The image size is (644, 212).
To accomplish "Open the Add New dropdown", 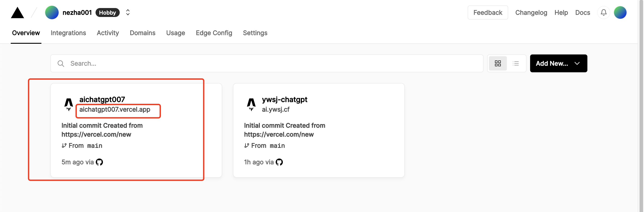I will (558, 63).
